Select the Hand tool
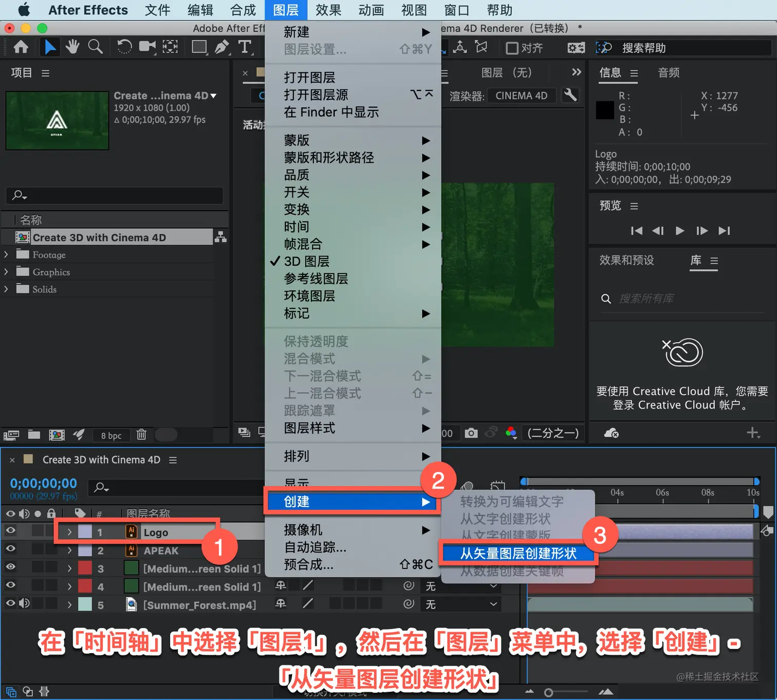The height and width of the screenshot is (700, 777). tap(72, 47)
